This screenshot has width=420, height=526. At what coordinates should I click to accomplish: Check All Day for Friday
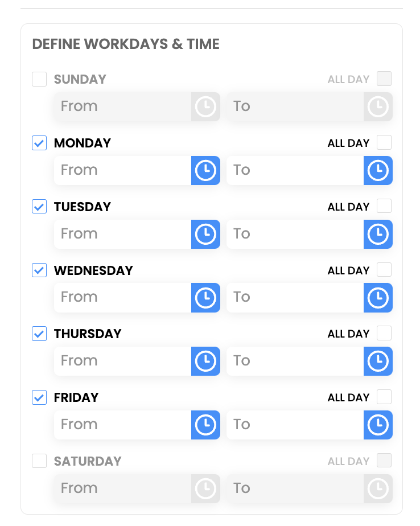[x=384, y=397]
